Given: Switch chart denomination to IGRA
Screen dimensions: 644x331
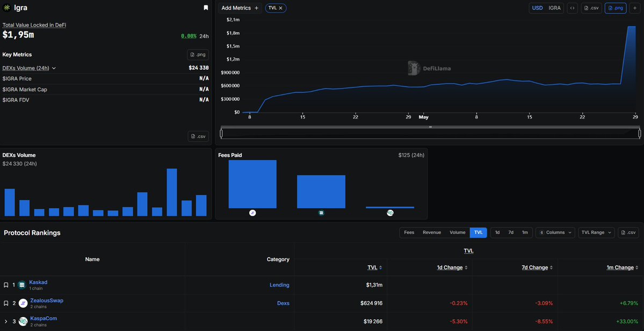Looking at the screenshot, I should click(x=554, y=8).
